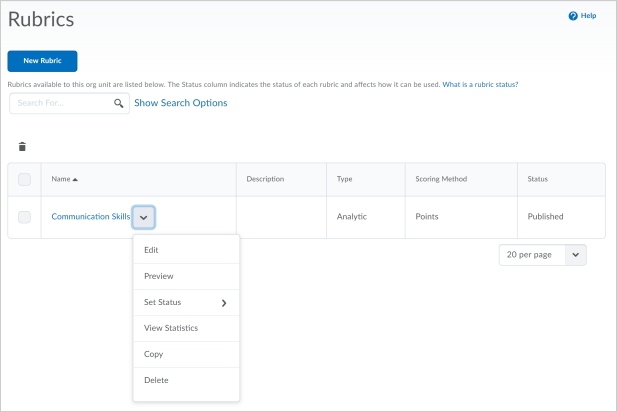Collapse the Communication Skills actions chevron
Screen dimensions: 617x412
143,217
